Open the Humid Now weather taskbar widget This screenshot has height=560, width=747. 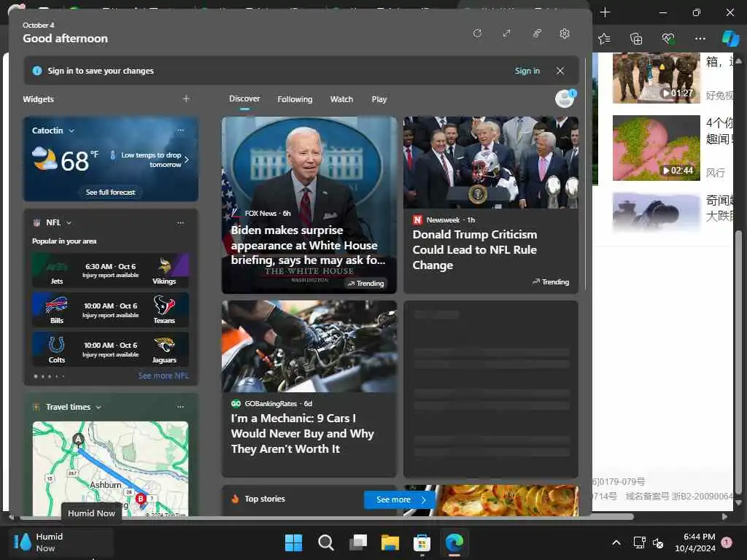pyautogui.click(x=61, y=542)
